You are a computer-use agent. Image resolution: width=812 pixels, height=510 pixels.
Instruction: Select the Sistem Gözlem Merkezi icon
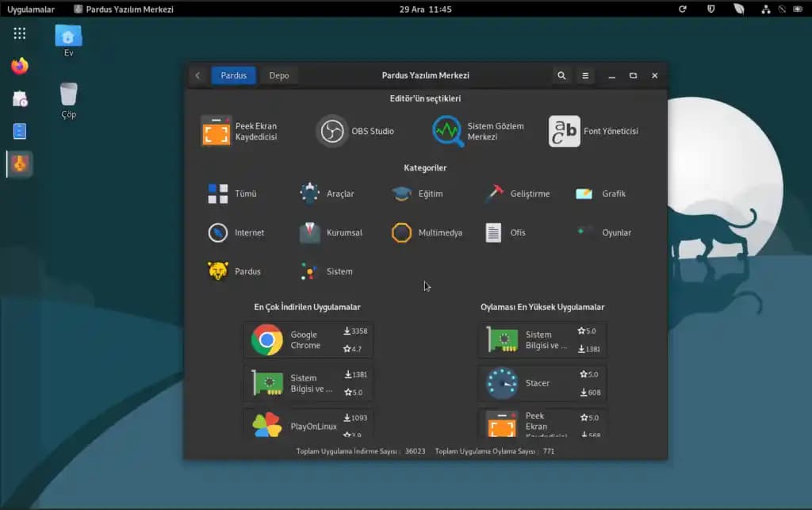click(448, 131)
